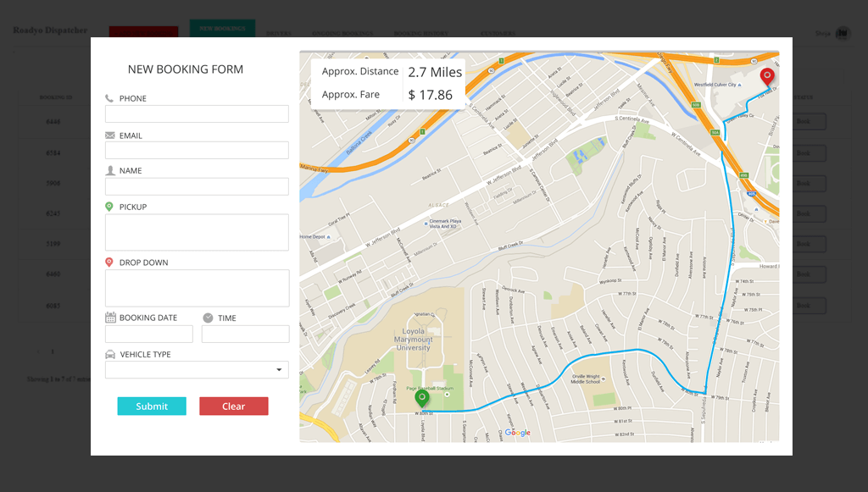Clear the booking form fields

click(234, 406)
